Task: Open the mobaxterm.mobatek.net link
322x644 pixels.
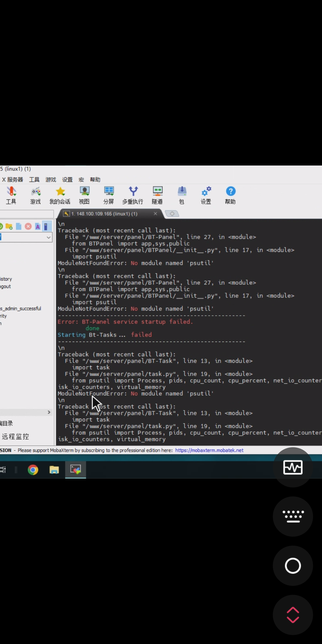Action: [209, 450]
